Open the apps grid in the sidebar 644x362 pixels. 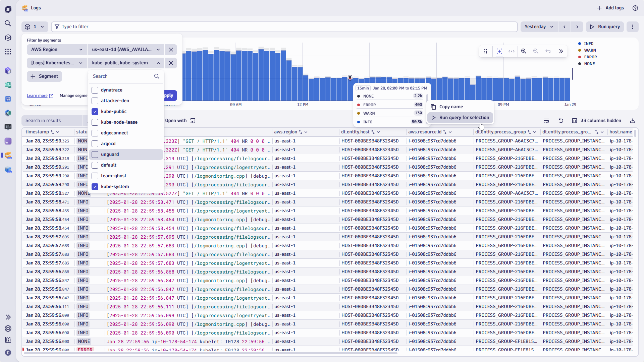[x=8, y=51]
